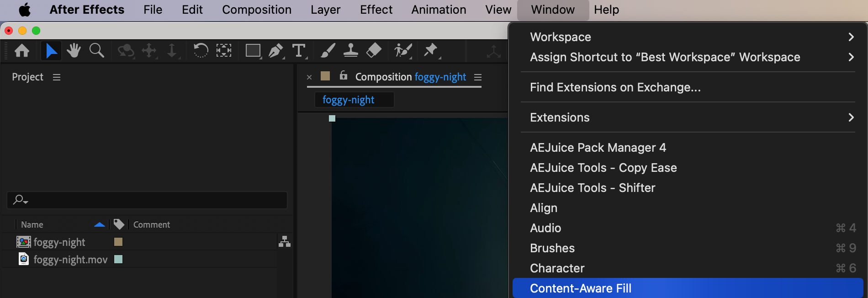
Task: Click the Project search field
Action: 147,200
